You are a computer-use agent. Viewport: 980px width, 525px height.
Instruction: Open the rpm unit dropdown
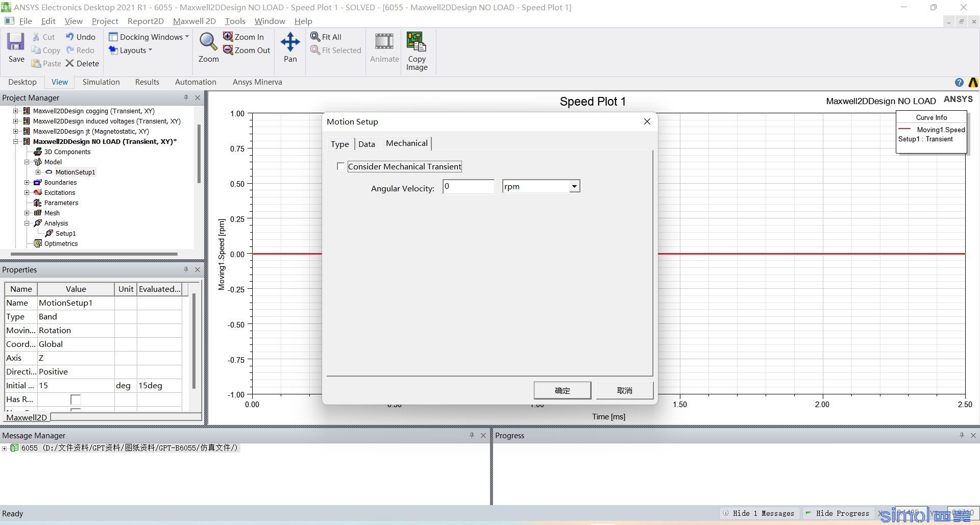(574, 186)
